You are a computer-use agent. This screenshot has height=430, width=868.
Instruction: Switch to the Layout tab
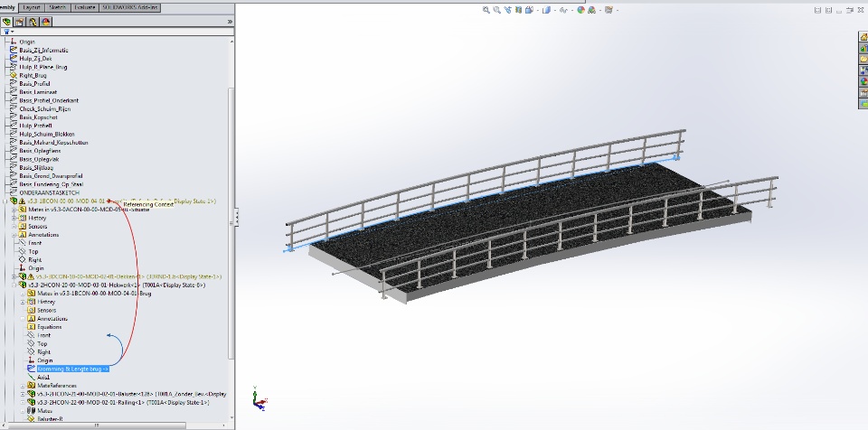pos(32,7)
